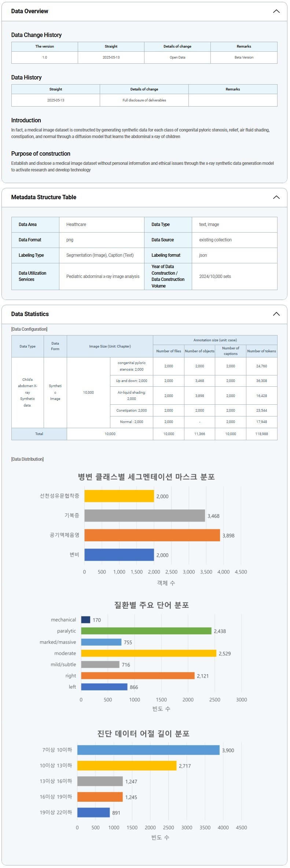Viewport: 290px width, 868px height.
Task: Click the Data Statistics heading text
Action: click(x=30, y=314)
